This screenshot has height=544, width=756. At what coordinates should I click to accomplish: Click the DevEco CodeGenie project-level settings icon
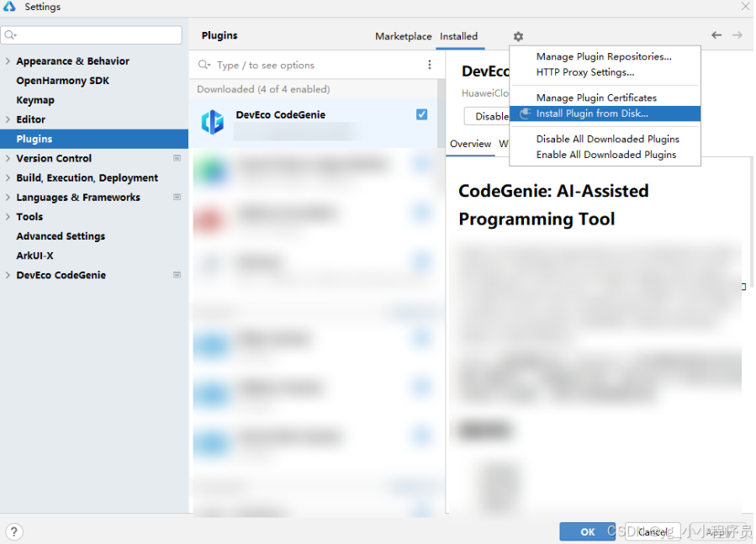click(x=177, y=275)
